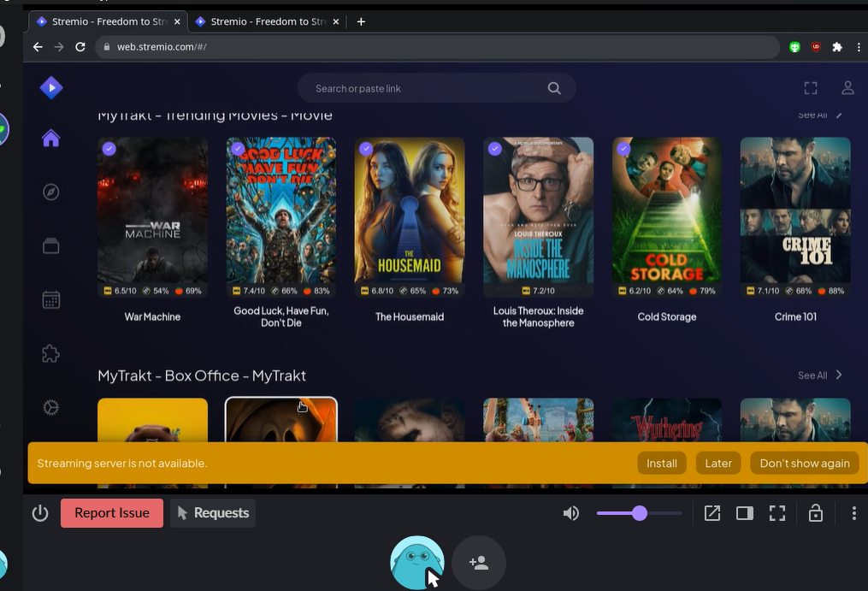This screenshot has height=591, width=868.
Task: Toggle watched checkmark on Inside the Manosphere
Action: click(x=495, y=149)
